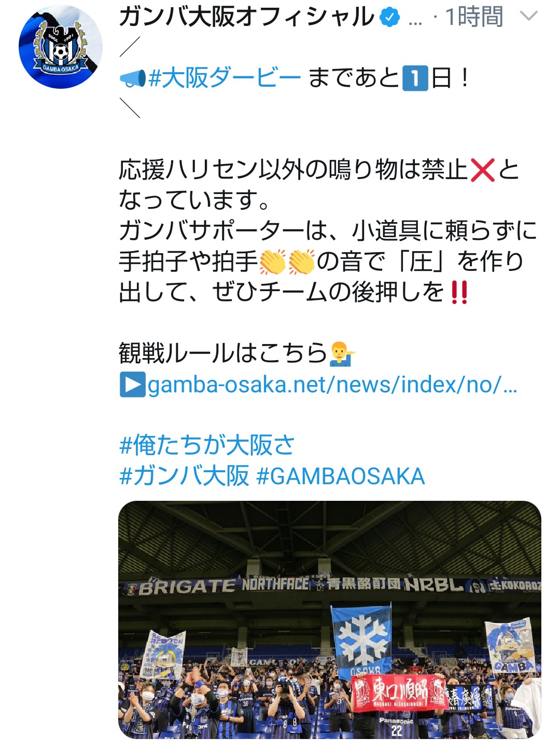Open the #ガンバ大阪 hashtag
Viewport: 560px width, 752px height.
tap(184, 476)
